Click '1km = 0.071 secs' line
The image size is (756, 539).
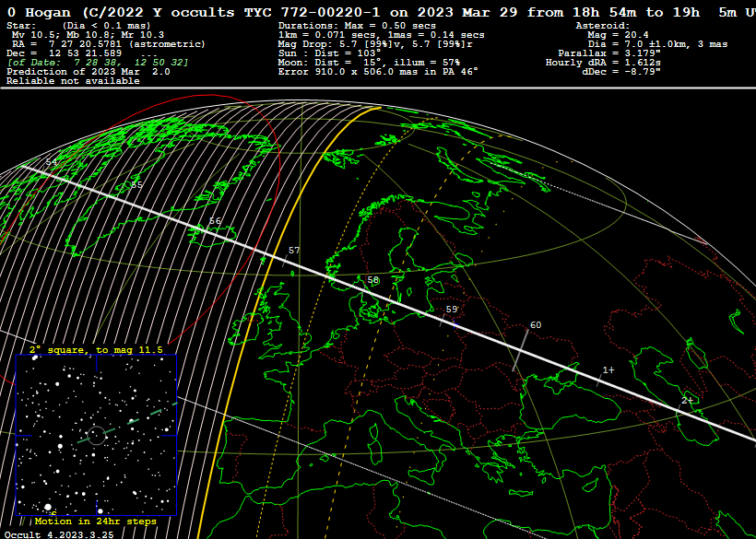coord(382,35)
